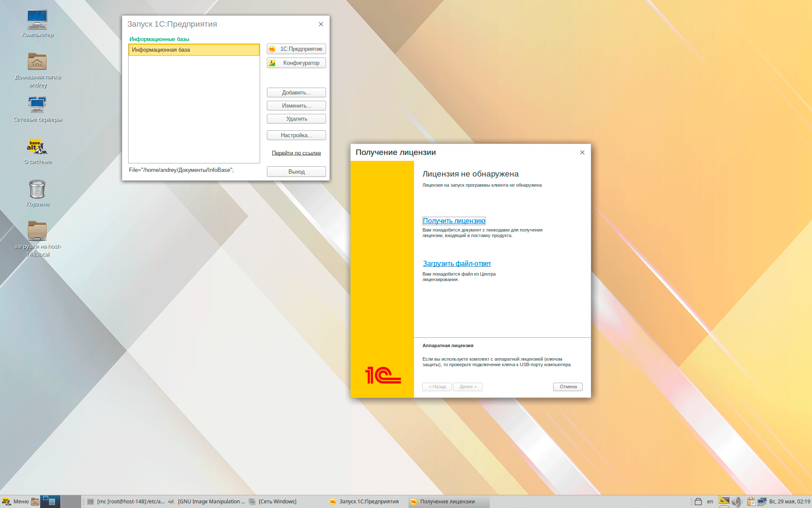Click Загрузить файл-ответ link
The height and width of the screenshot is (508, 812).
[x=457, y=264]
